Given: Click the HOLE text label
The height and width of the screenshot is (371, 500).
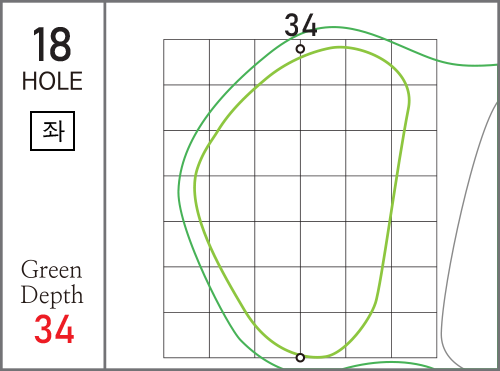Looking at the screenshot, I should coord(52,81).
